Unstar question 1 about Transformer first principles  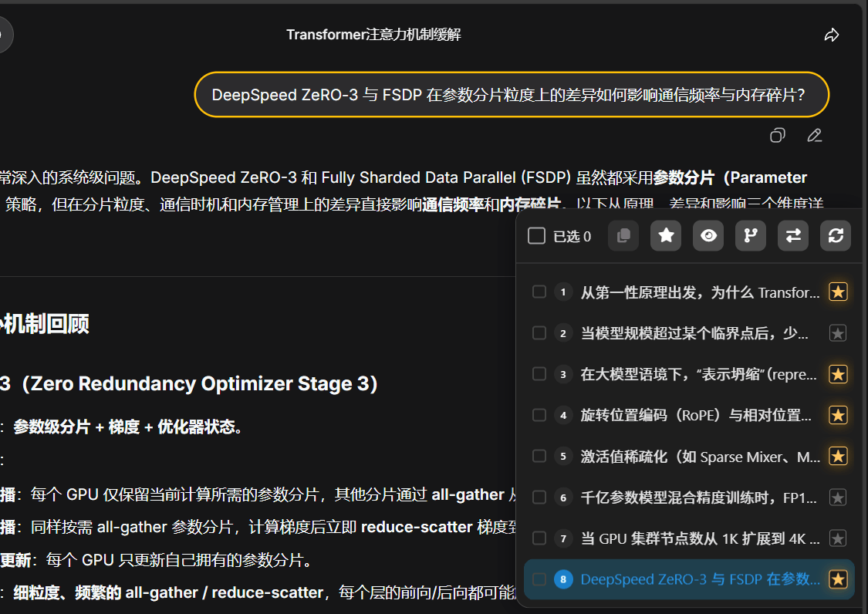click(837, 292)
